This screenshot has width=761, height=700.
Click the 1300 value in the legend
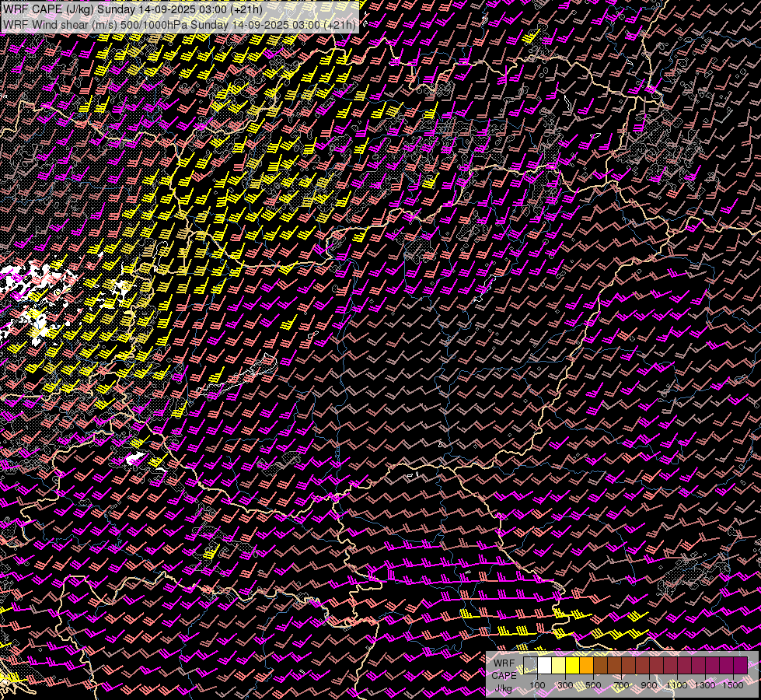point(705,685)
